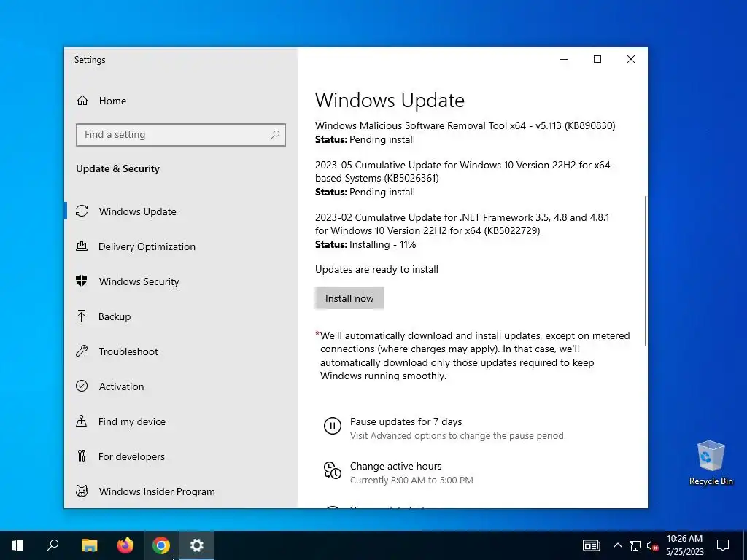Click the Troubleshoot wrench icon
This screenshot has width=747, height=560.
click(82, 351)
